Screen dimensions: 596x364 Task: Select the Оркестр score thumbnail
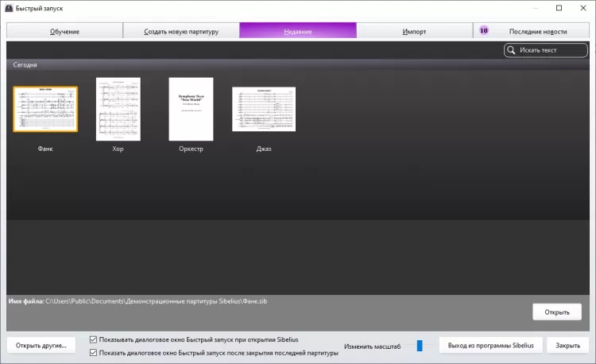[x=191, y=109]
